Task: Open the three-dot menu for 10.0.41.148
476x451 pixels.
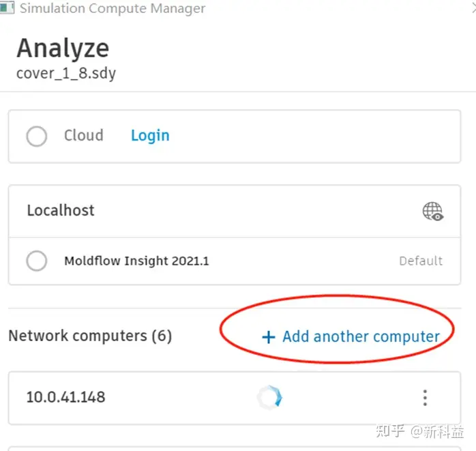Action: pos(425,398)
